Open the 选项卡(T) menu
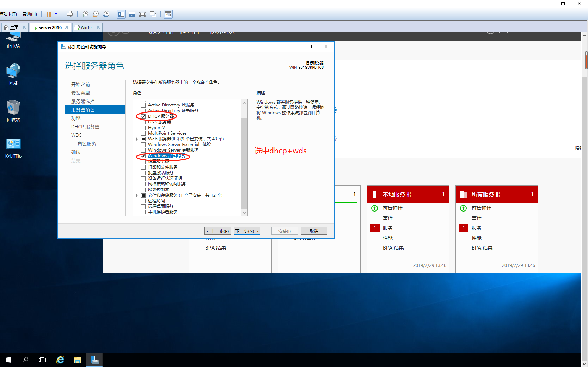Viewport: 588px width, 367px height. pos(8,14)
